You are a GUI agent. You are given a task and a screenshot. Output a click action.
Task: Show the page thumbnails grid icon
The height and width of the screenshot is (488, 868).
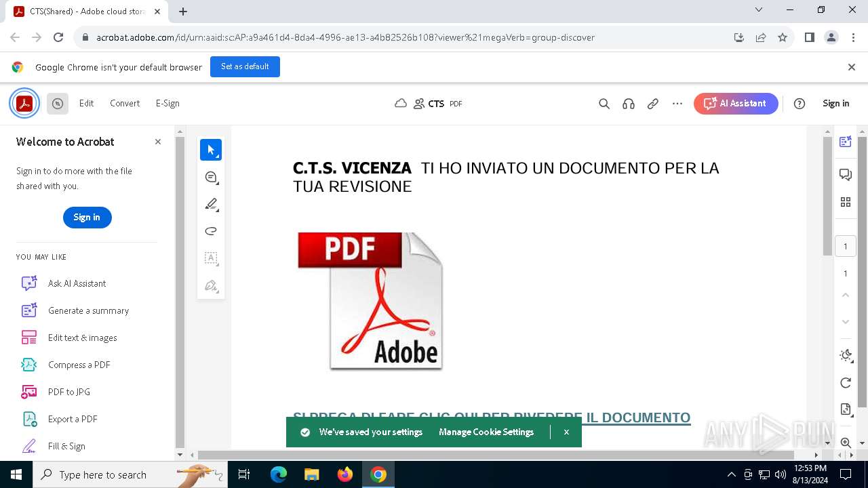pos(846,202)
